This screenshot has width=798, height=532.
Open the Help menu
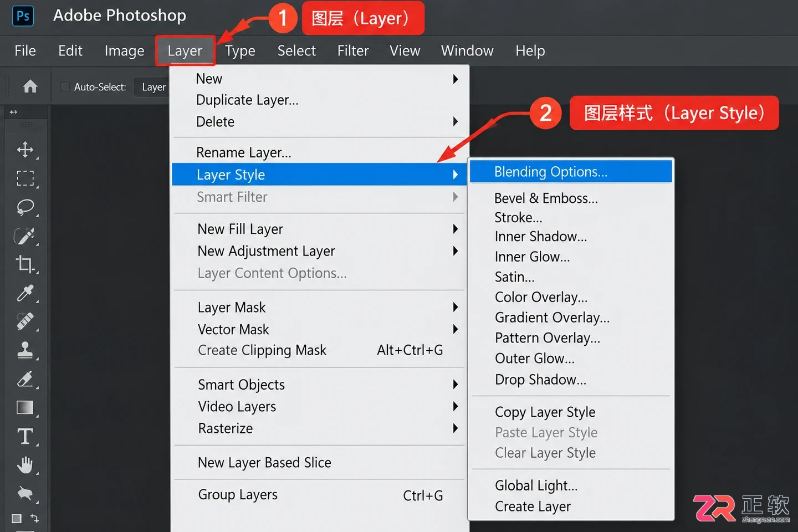pos(530,51)
